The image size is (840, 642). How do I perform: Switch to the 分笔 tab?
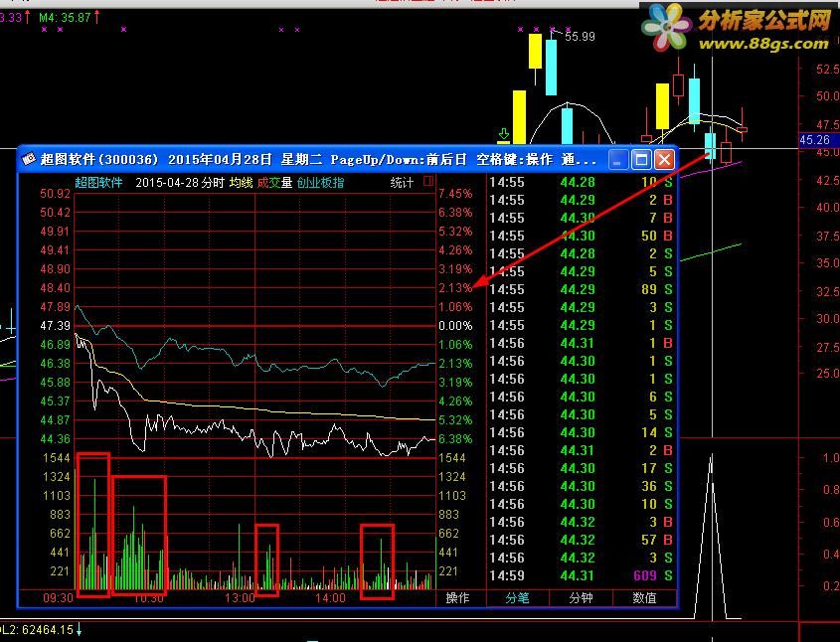(x=518, y=597)
